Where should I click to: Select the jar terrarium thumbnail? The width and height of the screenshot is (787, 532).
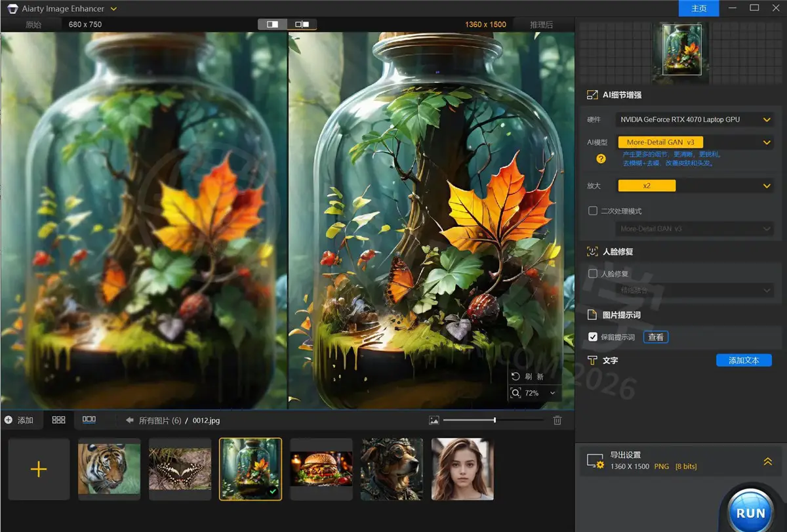pyautogui.click(x=251, y=469)
